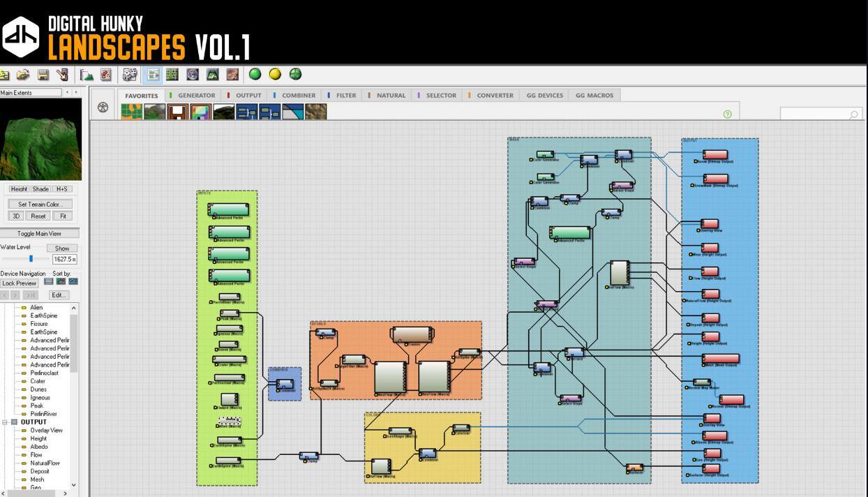Viewport: 868px width, 497px height.
Task: Click the project settings toolbar icon
Action: point(105,74)
